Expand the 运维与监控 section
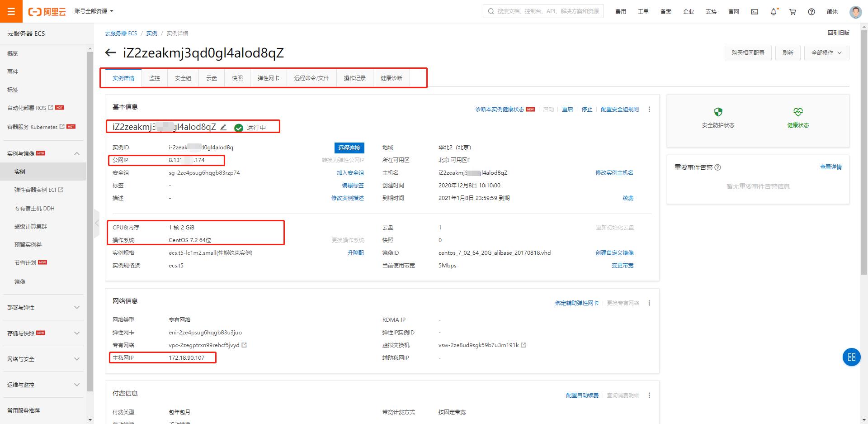Image resolution: width=868 pixels, height=424 pixels. [x=77, y=385]
